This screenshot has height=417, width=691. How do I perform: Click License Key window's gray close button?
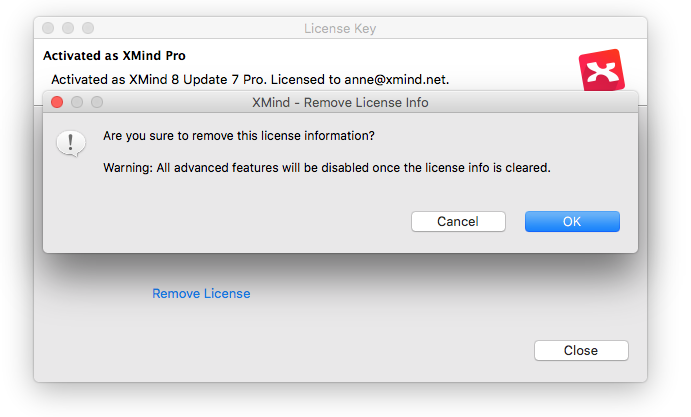tap(48, 28)
